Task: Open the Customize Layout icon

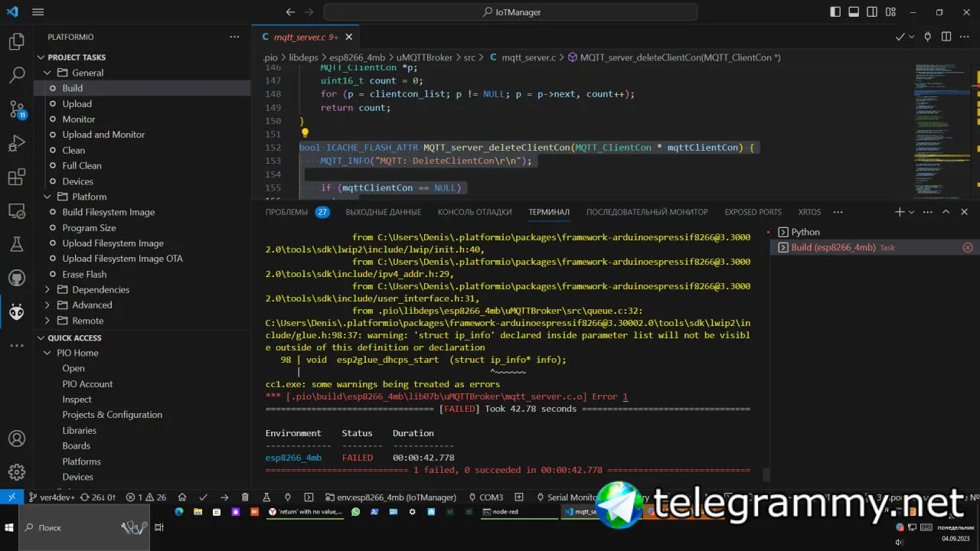Action: 890,12
